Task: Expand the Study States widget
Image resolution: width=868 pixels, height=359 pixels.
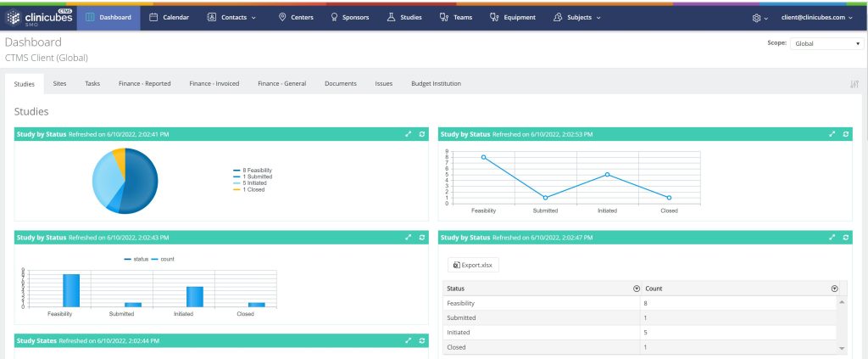Action: [x=409, y=340]
